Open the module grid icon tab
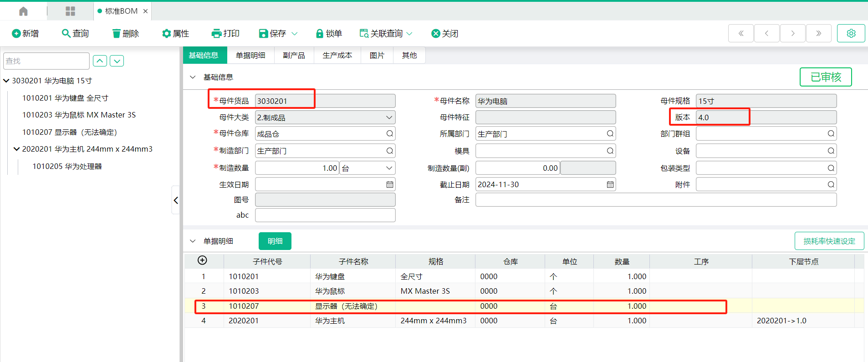This screenshot has width=868, height=362. point(70,11)
